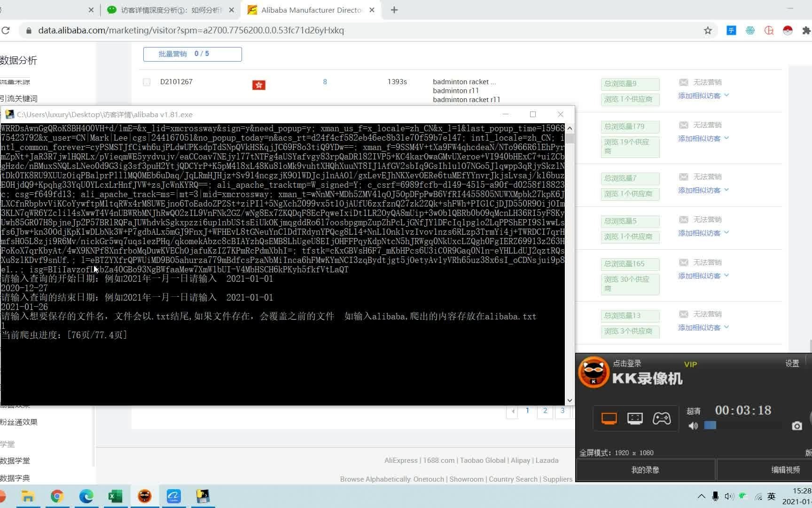
Task: Bookmark this page with the star icon
Action: pos(708,31)
